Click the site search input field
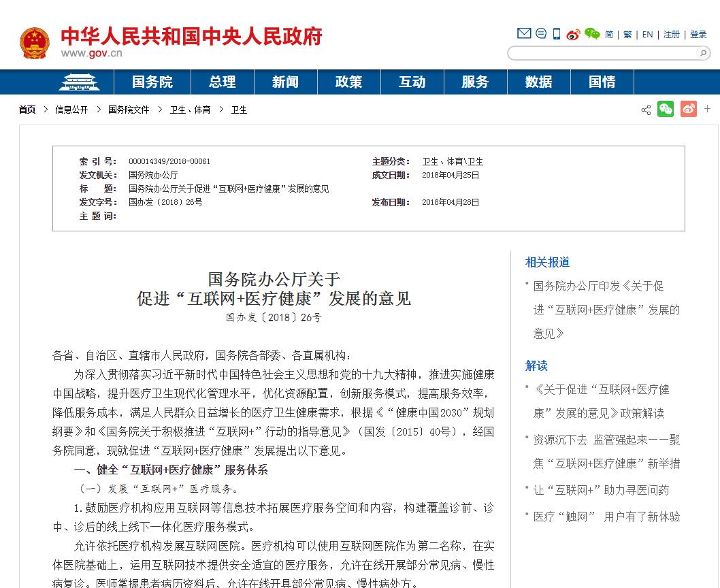 (602, 53)
